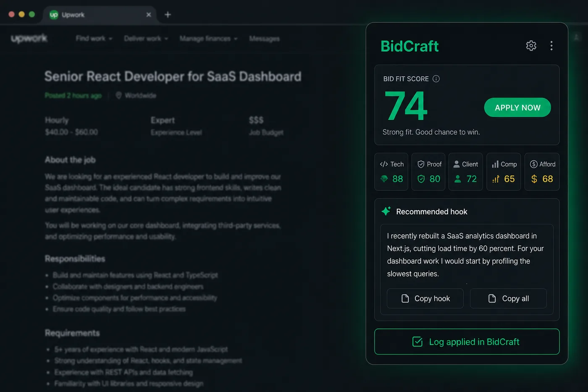Open the Deliver work dropdown in Upwork
The image size is (588, 392).
coord(146,38)
